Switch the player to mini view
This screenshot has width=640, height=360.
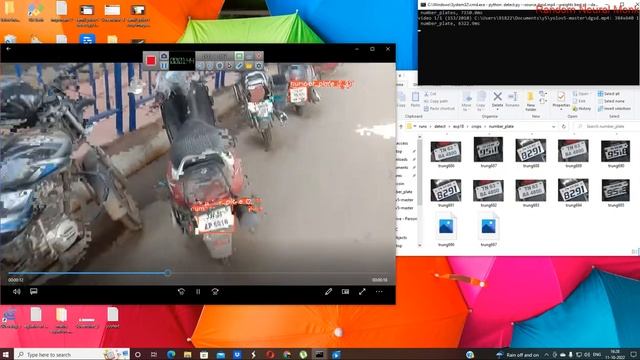tap(345, 291)
